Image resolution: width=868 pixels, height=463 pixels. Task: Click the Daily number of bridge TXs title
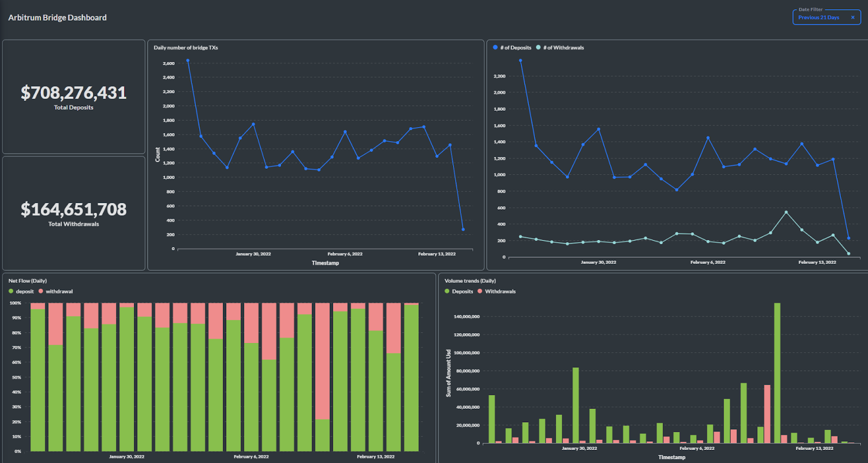[x=186, y=48]
